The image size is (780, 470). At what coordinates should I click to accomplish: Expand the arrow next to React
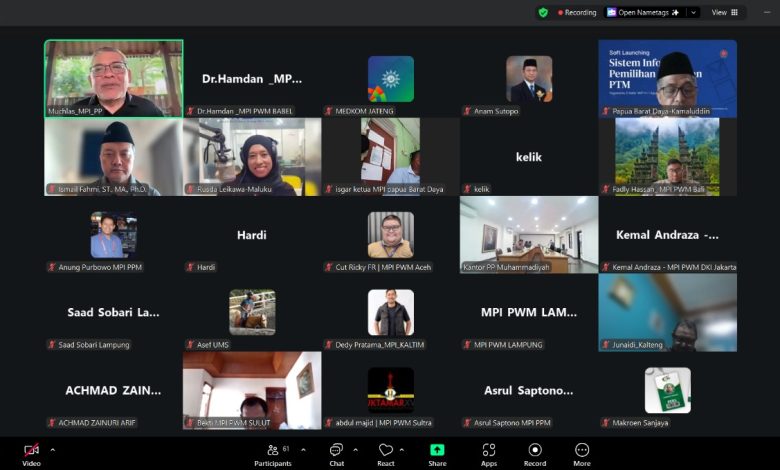point(404,450)
